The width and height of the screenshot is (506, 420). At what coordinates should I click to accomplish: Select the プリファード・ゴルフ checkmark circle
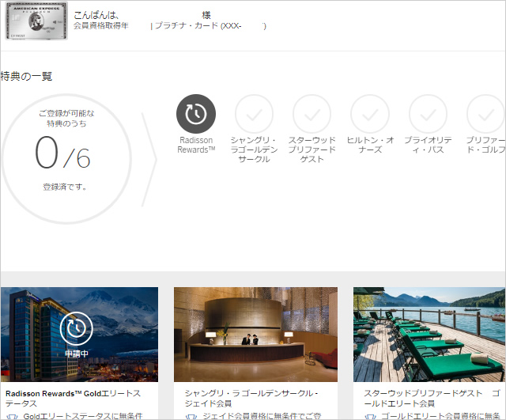[x=486, y=114]
